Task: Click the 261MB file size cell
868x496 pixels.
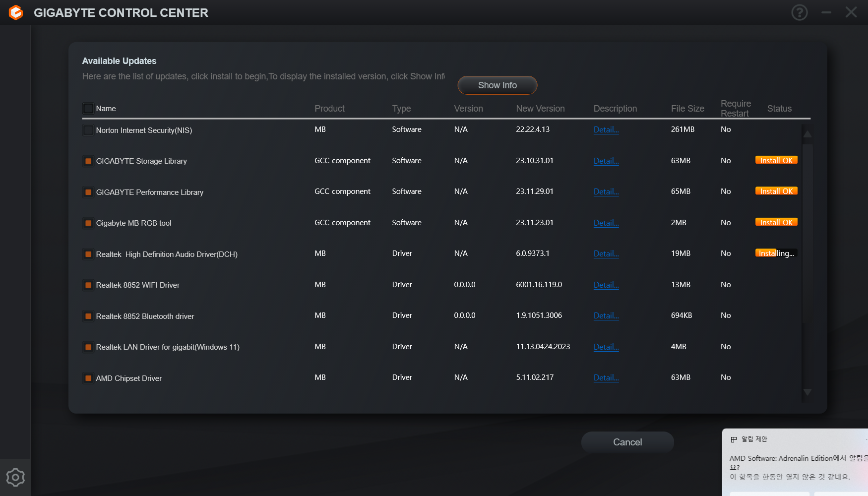Action: pos(682,129)
